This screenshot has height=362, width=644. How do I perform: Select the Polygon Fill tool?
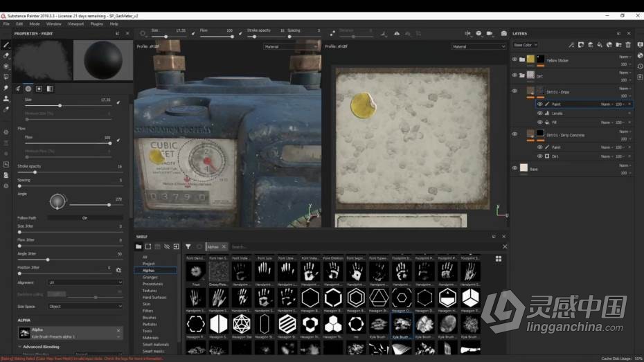click(x=6, y=77)
